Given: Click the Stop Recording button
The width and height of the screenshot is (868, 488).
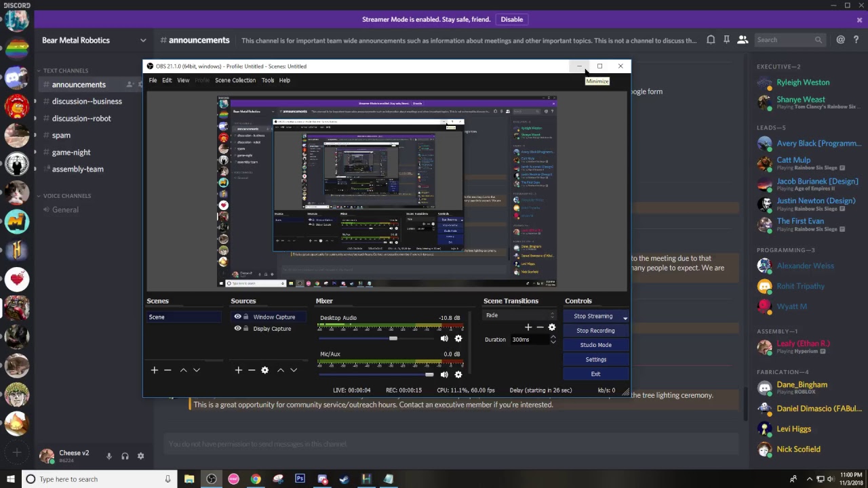Looking at the screenshot, I should point(595,331).
